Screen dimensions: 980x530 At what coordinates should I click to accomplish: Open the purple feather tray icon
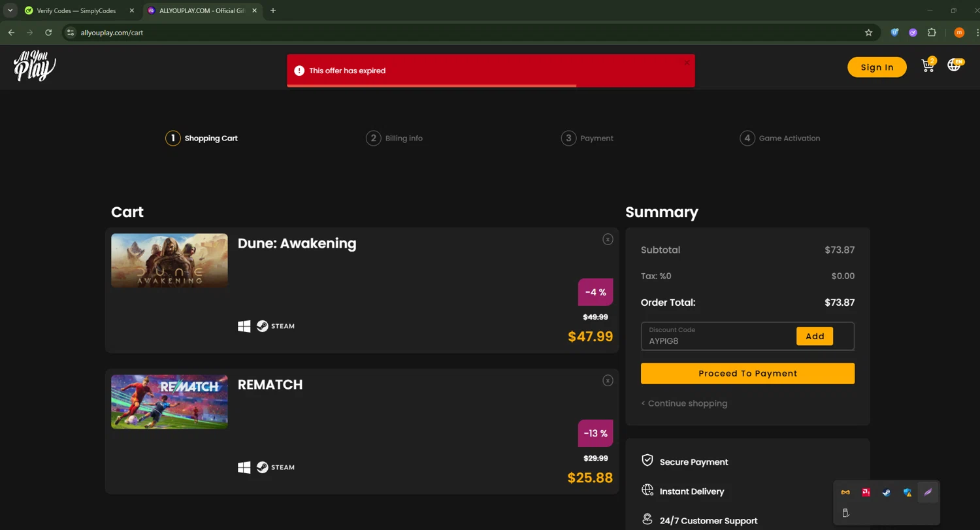point(928,492)
